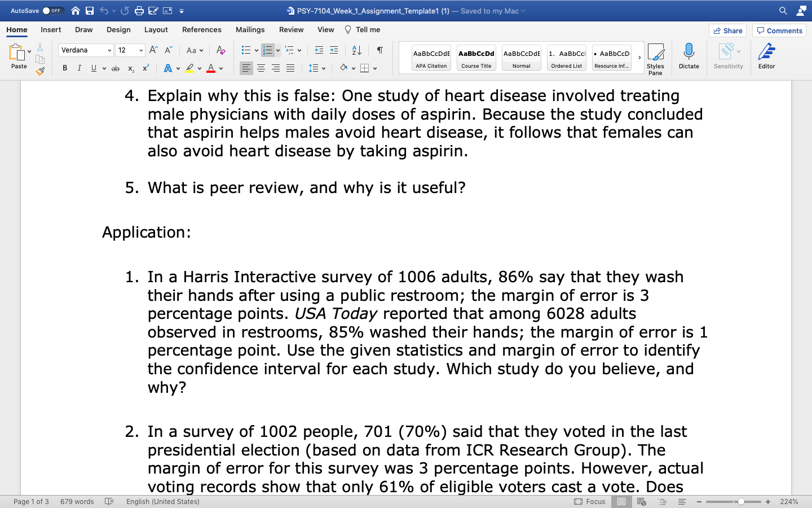Open the Styles Pane
The width and height of the screenshot is (812, 508).
coord(656,56)
